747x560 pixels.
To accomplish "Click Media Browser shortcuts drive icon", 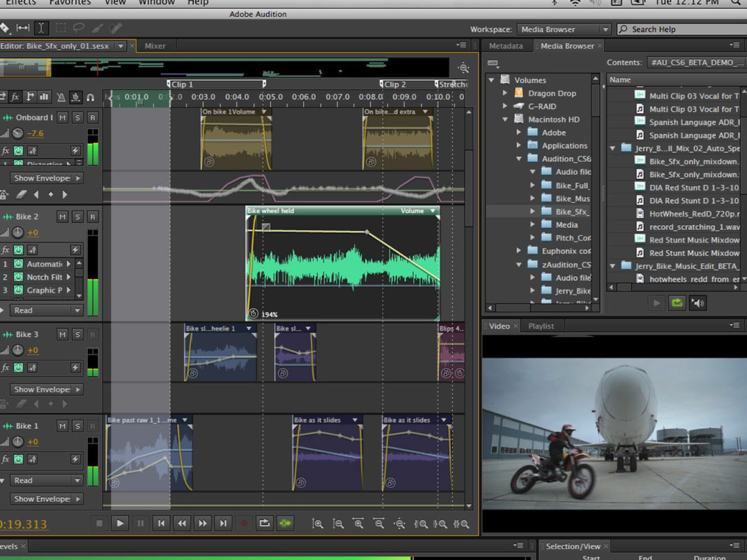I will (x=493, y=63).
